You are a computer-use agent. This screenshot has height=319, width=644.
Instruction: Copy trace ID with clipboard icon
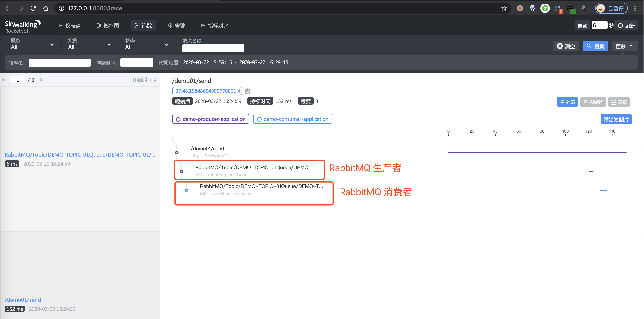click(x=247, y=91)
